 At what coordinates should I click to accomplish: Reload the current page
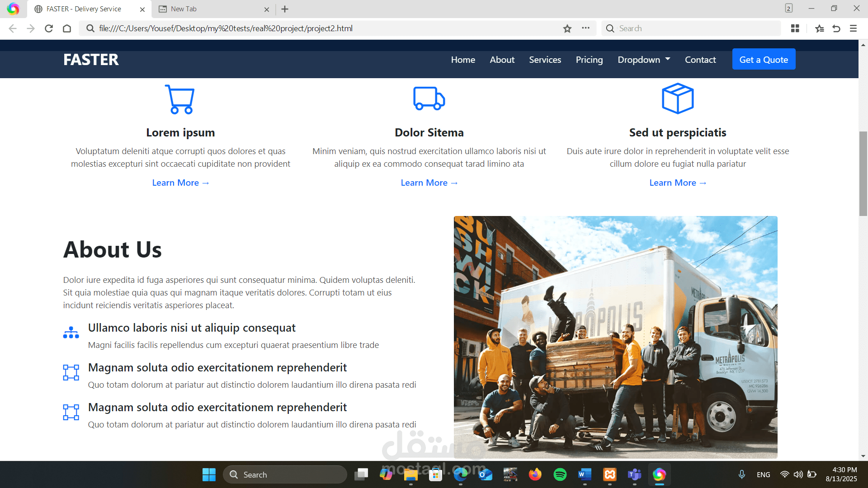pos(49,28)
